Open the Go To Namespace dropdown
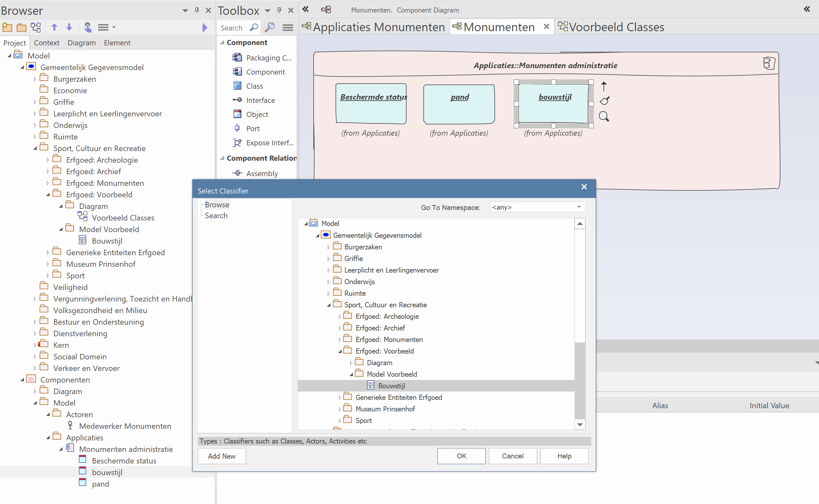Screen dimensions: 819x504 pyautogui.click(x=579, y=207)
